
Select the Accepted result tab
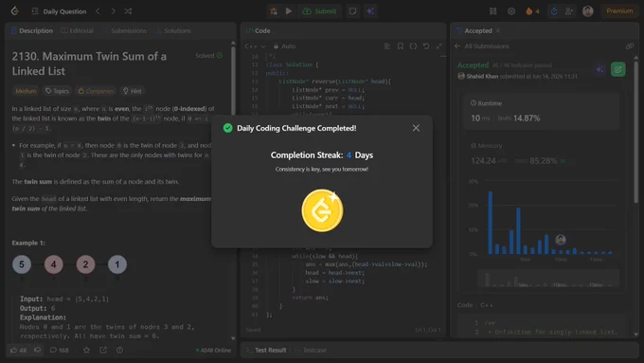[474, 31]
